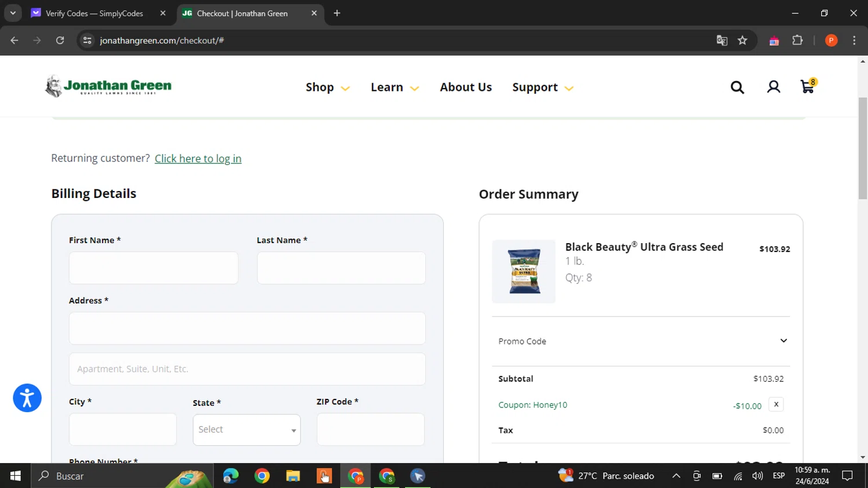This screenshot has height=488, width=868.
Task: Open a new browser tab
Action: coord(337,13)
